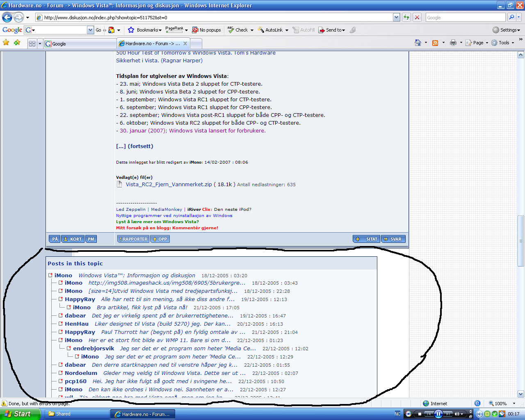Click the RAPPORTER report button
The height and width of the screenshot is (420, 525).
[133, 239]
